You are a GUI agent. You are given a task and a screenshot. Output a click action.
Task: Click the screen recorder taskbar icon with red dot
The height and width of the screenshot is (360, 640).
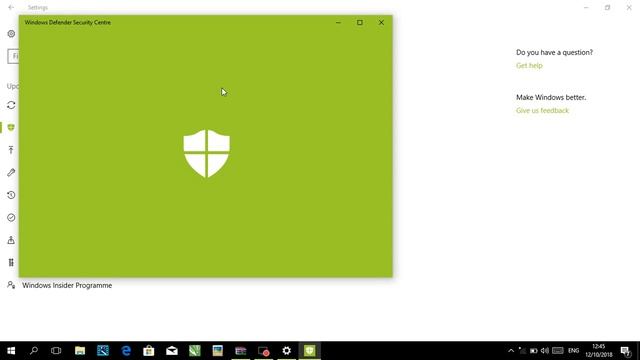pos(264,351)
